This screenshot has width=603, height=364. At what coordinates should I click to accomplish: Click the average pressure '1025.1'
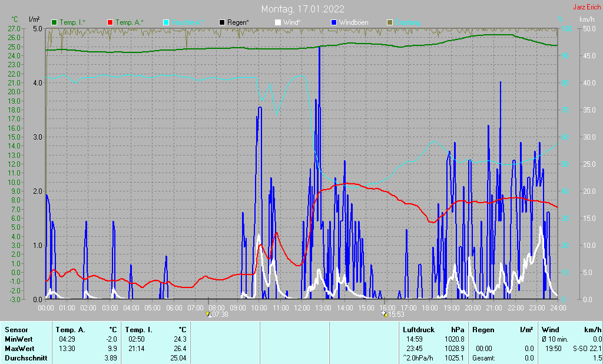pyautogui.click(x=454, y=358)
